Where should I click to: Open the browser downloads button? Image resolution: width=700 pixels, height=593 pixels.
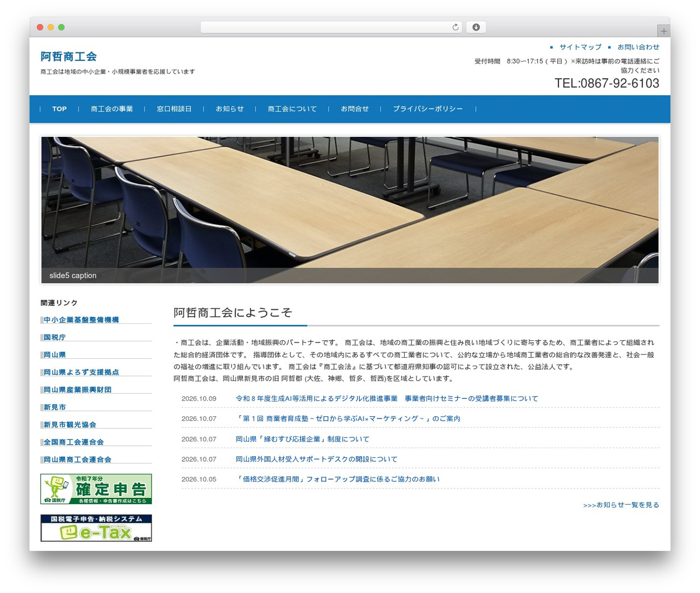pyautogui.click(x=476, y=27)
